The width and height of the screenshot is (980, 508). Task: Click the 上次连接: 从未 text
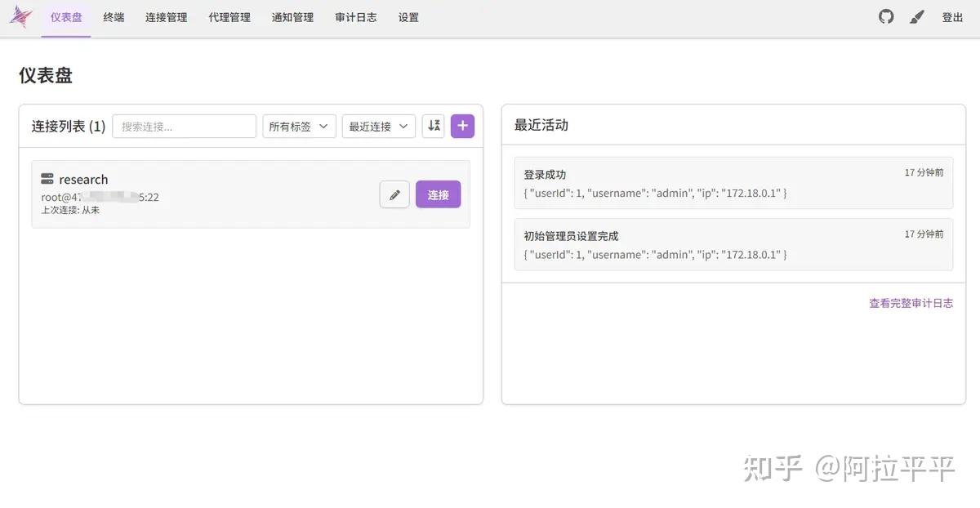(x=70, y=210)
